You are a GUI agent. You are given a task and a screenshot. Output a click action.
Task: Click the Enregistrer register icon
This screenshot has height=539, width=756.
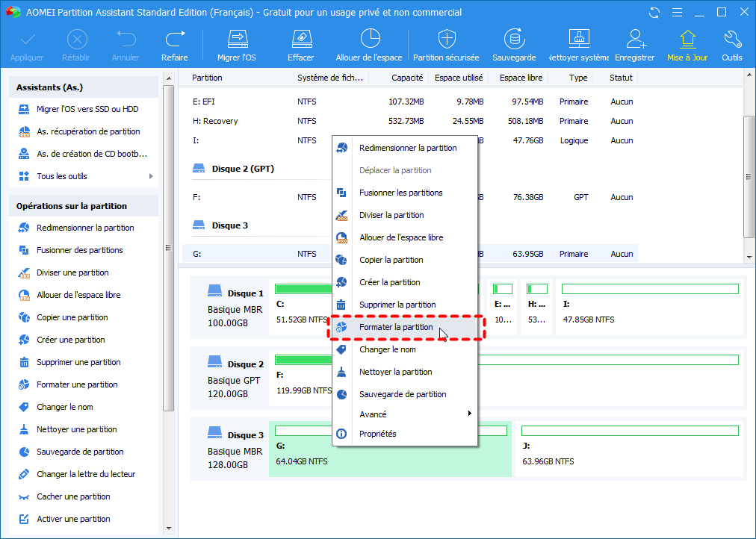[635, 46]
